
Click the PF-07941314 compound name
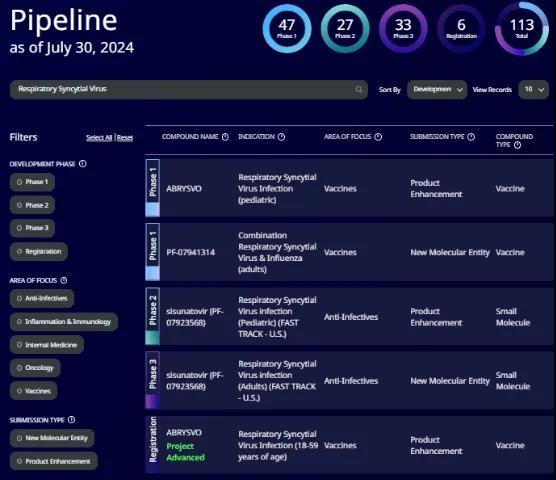[190, 252]
